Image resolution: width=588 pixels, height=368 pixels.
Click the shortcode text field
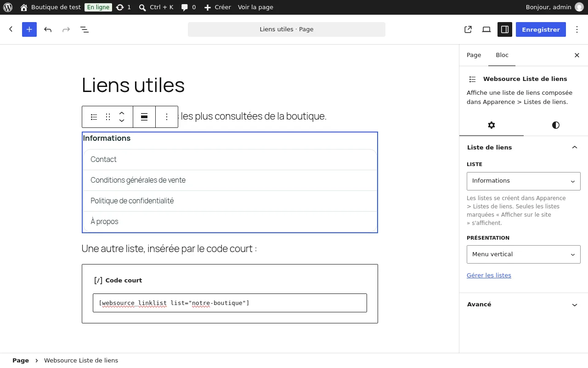pyautogui.click(x=230, y=303)
